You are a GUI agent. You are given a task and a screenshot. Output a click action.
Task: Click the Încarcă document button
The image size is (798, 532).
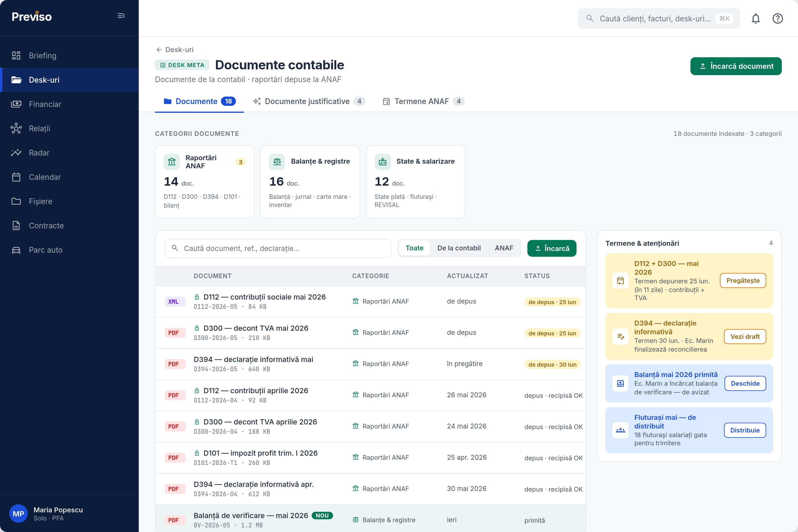[x=736, y=66]
